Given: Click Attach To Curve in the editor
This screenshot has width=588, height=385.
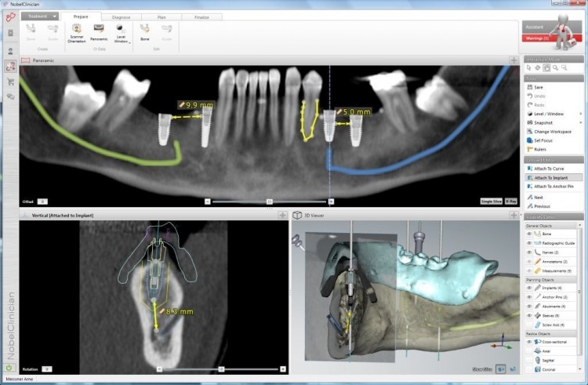Looking at the screenshot, I should (545, 169).
